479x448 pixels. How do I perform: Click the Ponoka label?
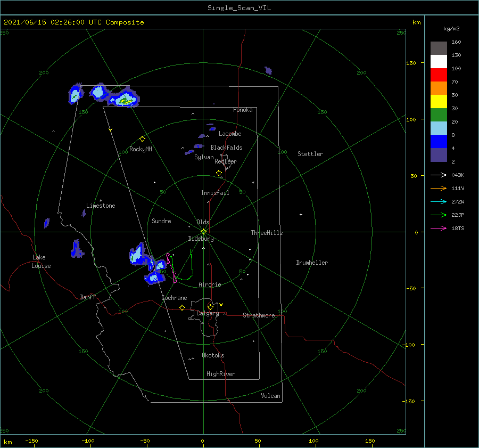(243, 110)
